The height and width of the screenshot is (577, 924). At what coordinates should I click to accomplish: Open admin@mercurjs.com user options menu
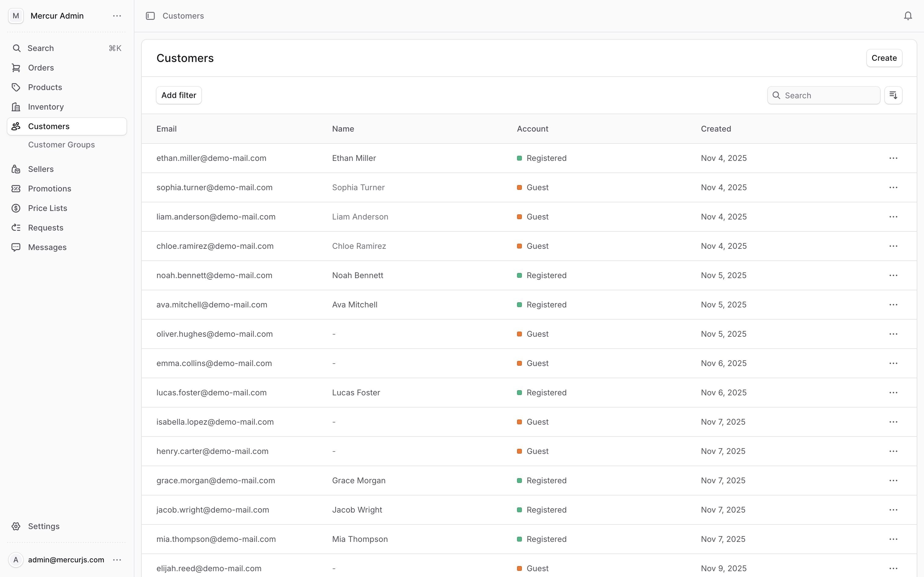tap(117, 560)
